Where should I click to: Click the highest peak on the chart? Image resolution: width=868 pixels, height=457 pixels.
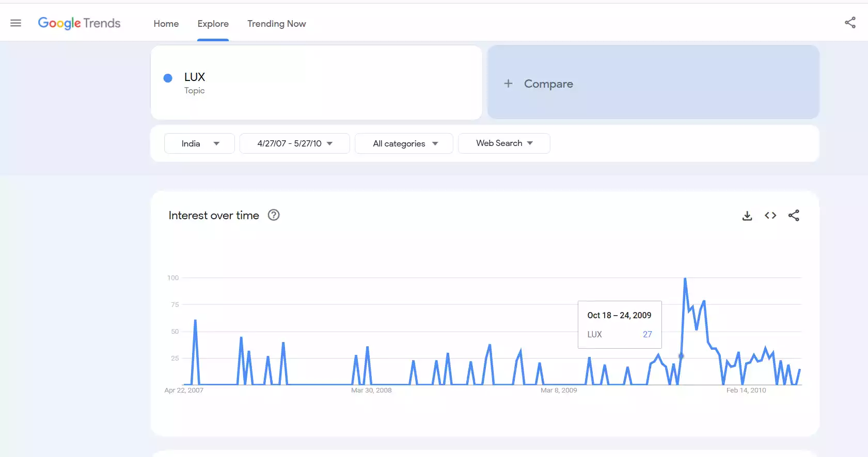coord(685,279)
